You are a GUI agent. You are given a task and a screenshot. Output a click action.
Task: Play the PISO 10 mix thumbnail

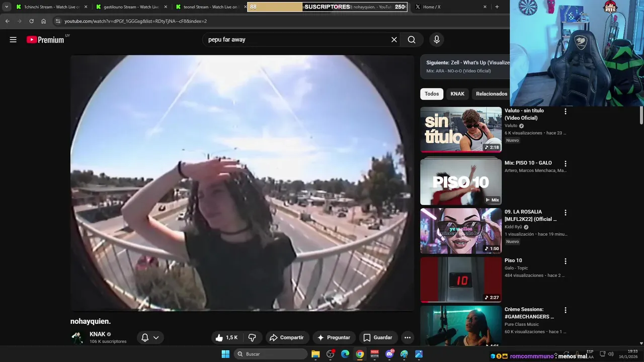(461, 182)
